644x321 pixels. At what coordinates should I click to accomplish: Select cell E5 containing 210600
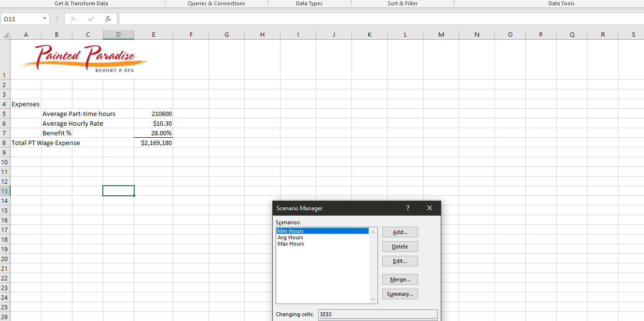(154, 114)
